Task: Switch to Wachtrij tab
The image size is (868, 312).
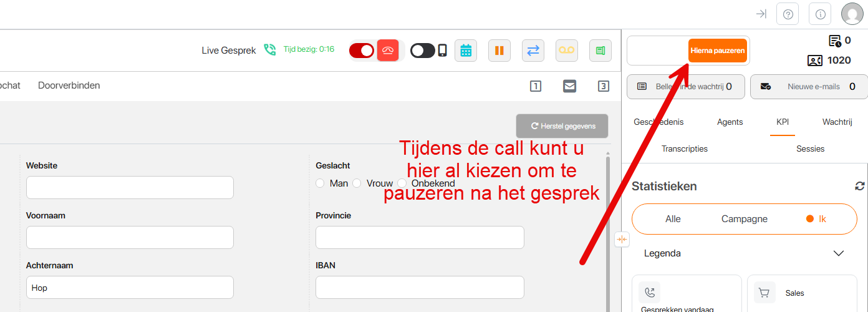Action: pos(837,122)
